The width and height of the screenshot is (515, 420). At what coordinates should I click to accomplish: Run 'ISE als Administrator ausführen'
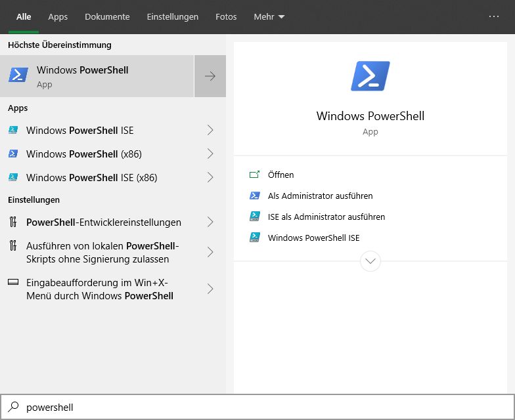(x=326, y=217)
